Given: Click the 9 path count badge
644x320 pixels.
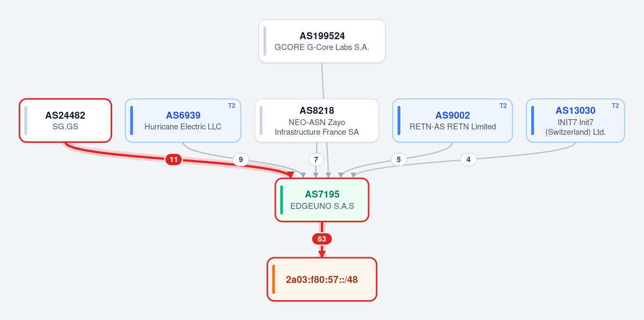Looking at the screenshot, I should tap(241, 159).
